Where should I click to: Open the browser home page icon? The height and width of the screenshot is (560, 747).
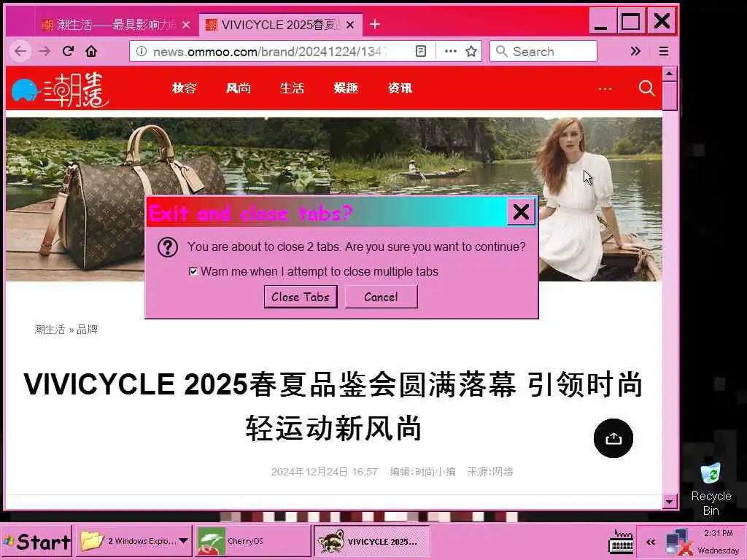pyautogui.click(x=91, y=52)
